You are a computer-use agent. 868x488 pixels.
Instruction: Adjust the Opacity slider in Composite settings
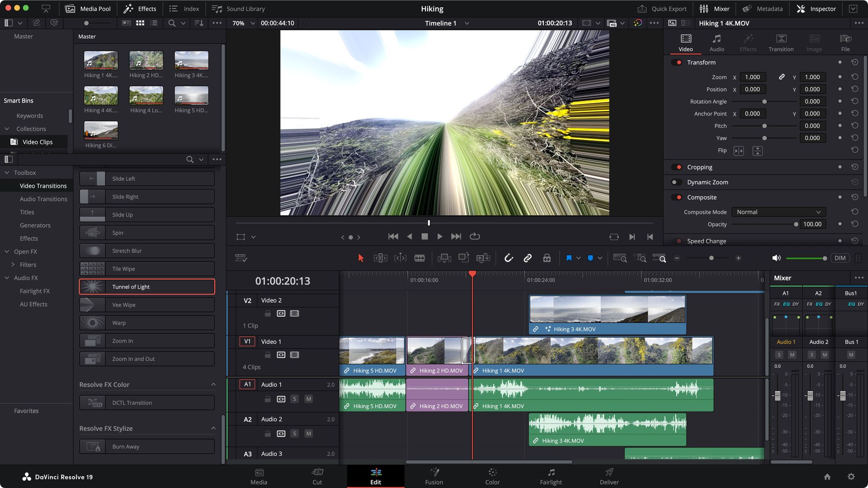[x=796, y=224]
